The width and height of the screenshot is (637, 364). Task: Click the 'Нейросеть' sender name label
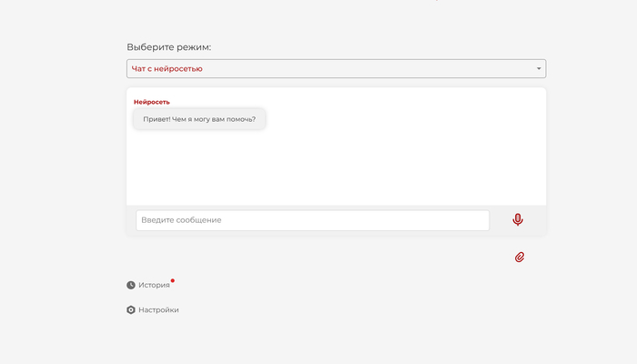152,102
